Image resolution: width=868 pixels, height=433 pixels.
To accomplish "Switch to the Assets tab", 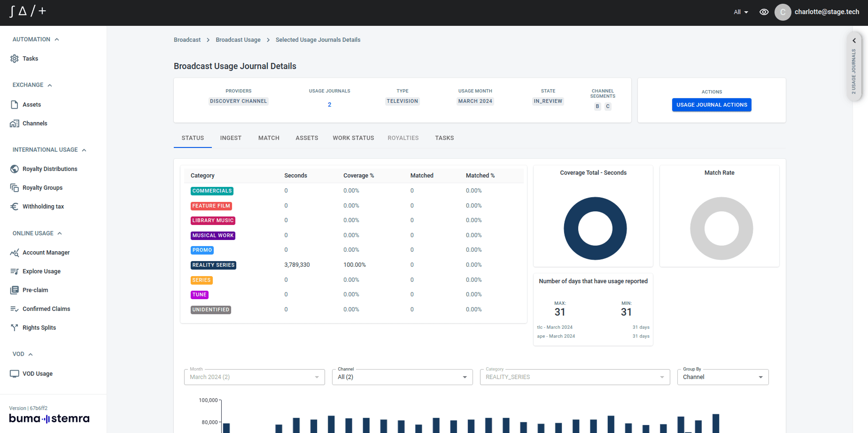I will pos(307,138).
